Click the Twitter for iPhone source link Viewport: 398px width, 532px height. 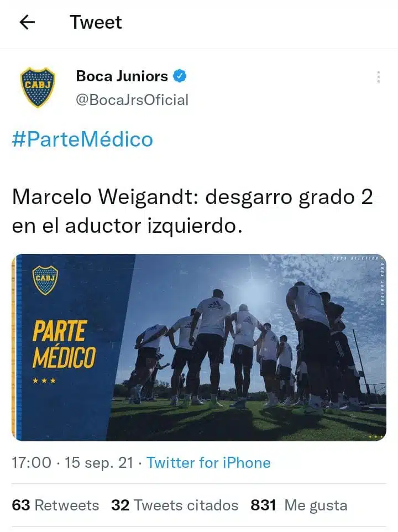pos(208,463)
